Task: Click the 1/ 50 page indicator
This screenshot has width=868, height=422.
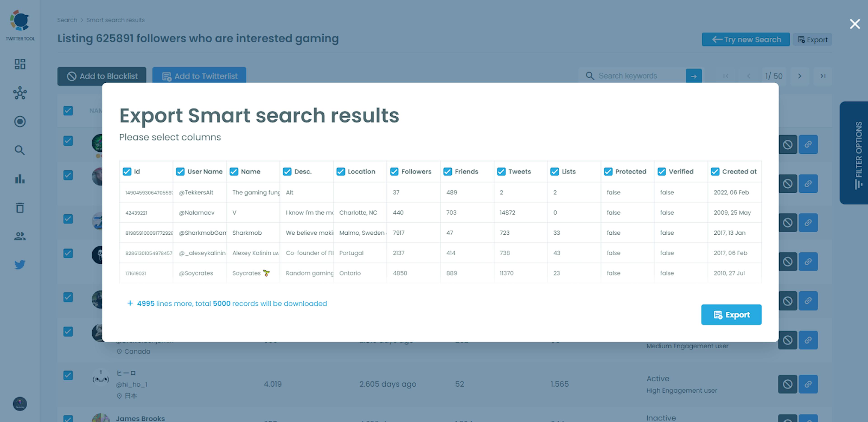Action: click(774, 76)
